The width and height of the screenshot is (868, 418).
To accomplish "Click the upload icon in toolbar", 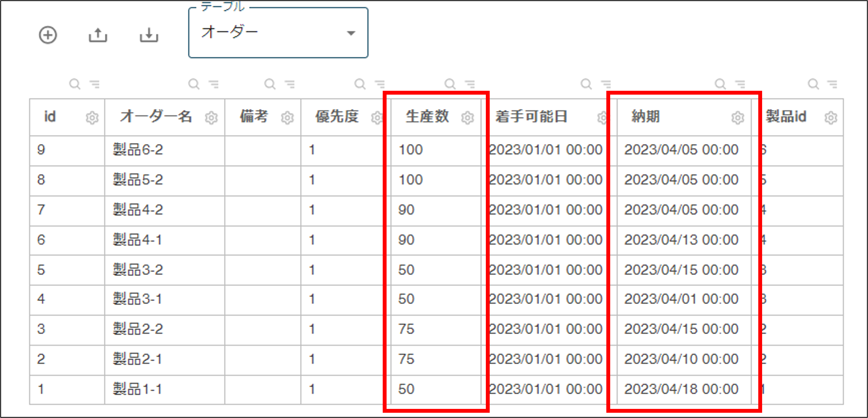I will [98, 35].
